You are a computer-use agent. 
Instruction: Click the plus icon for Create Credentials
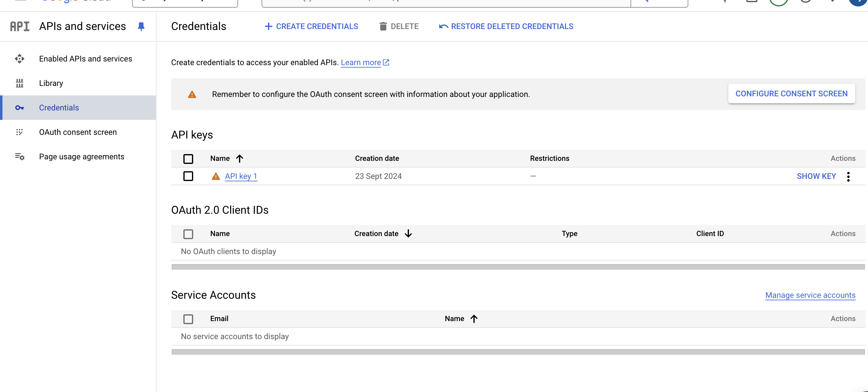pos(268,26)
